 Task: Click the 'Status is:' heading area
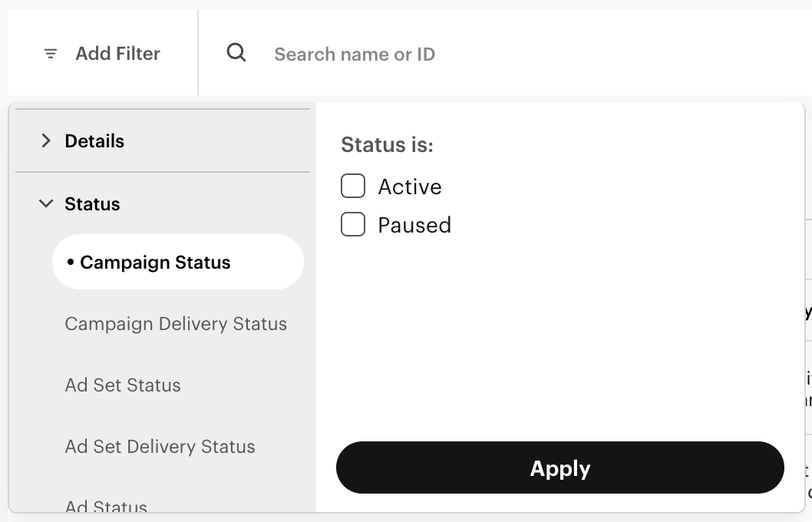pyautogui.click(x=388, y=144)
